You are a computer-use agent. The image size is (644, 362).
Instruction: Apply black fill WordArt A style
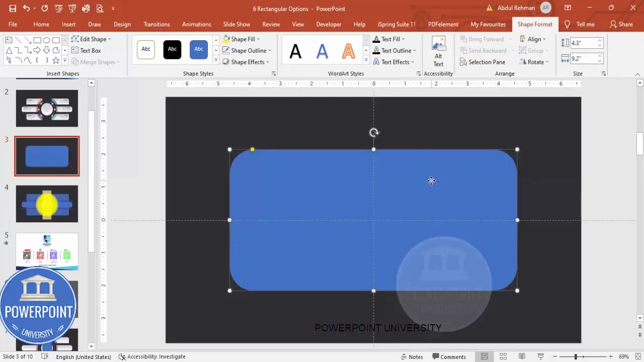(x=296, y=51)
